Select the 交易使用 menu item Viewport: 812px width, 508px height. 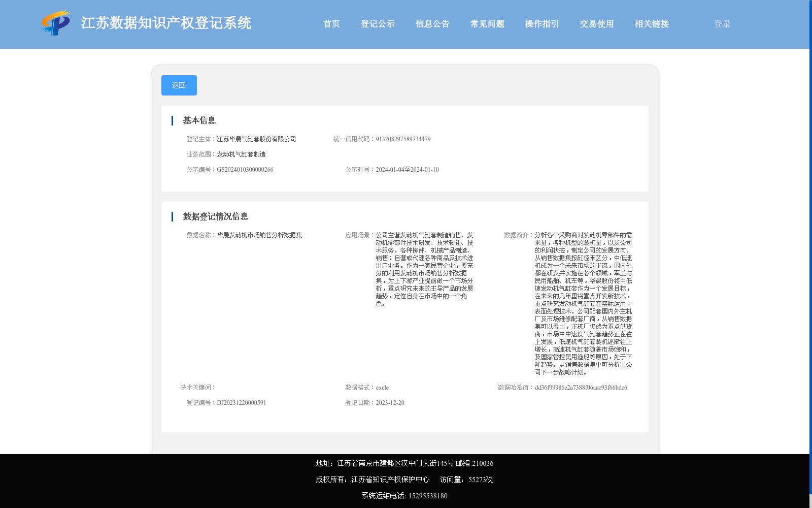pyautogui.click(x=597, y=24)
